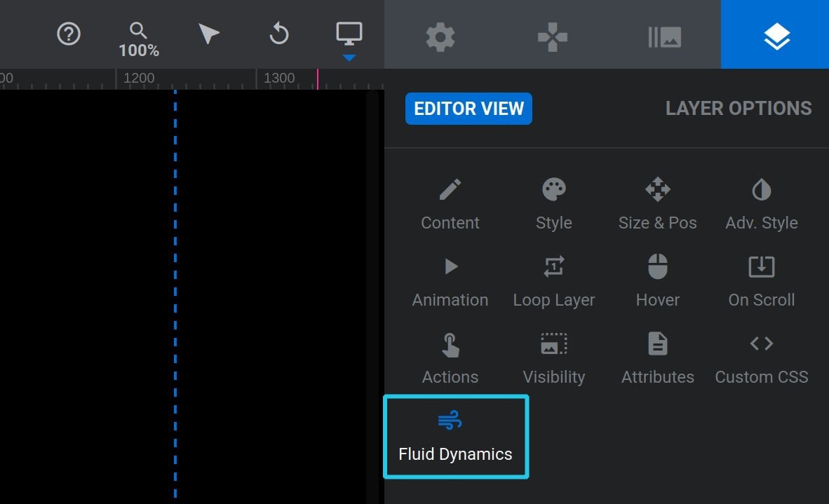Open the Attributes document option
The height and width of the screenshot is (504, 829).
(657, 359)
